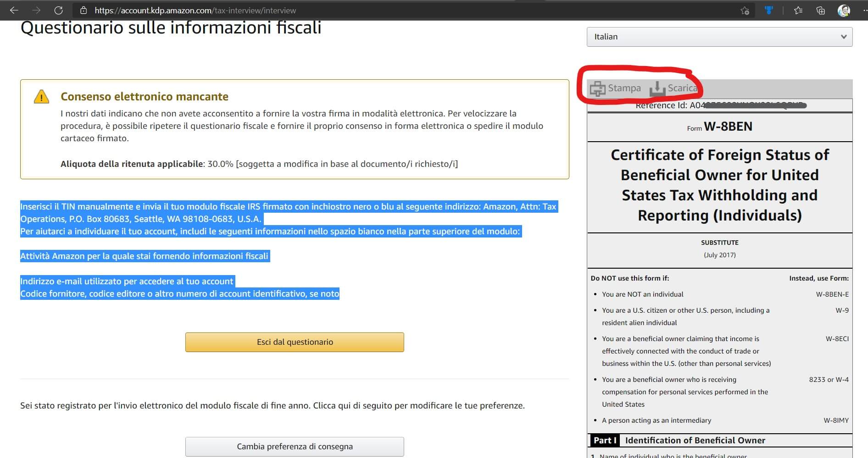Open the Italian language dropdown
The width and height of the screenshot is (868, 458).
[x=719, y=37]
